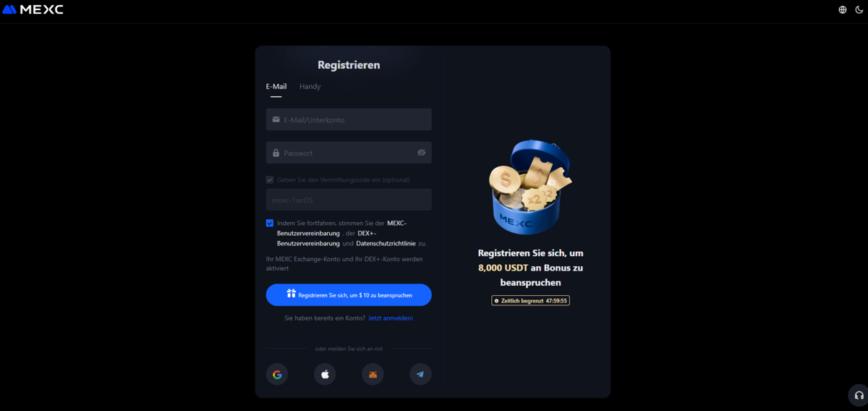The height and width of the screenshot is (411, 868).
Task: Uncheck the user agreement checkbox
Action: [x=270, y=223]
